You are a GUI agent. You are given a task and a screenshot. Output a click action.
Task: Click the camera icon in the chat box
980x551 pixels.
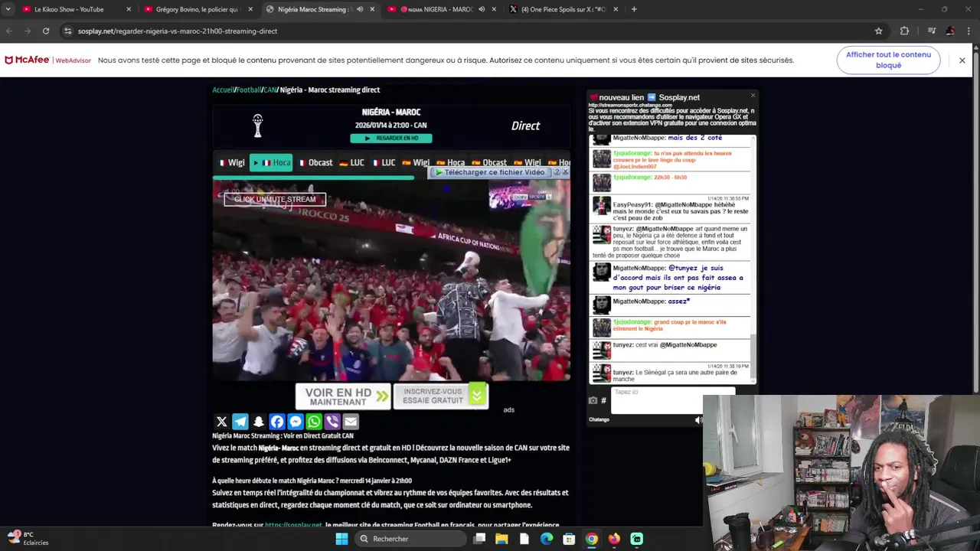(x=593, y=400)
